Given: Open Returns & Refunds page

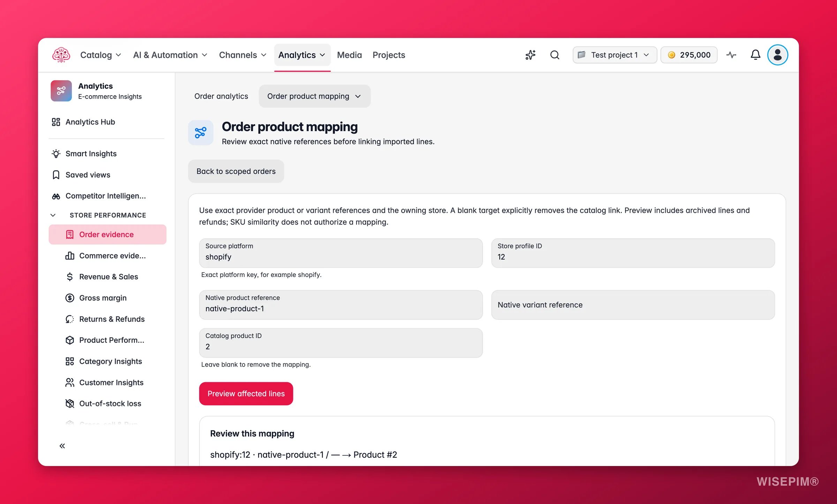Looking at the screenshot, I should click(107, 319).
